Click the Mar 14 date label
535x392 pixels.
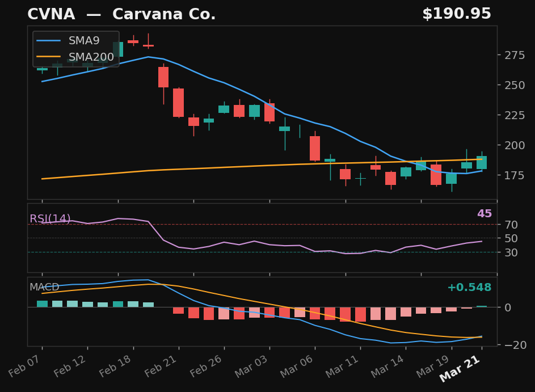tap(387, 366)
